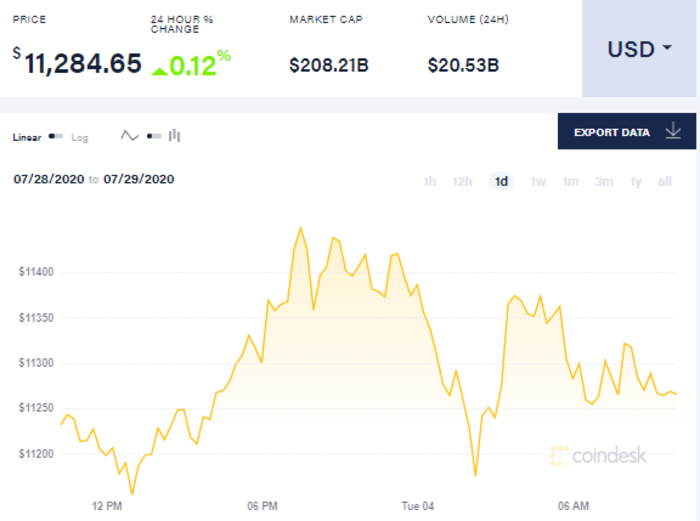Click the green 24-hour change arrow
This screenshot has width=700, height=521.
[159, 69]
